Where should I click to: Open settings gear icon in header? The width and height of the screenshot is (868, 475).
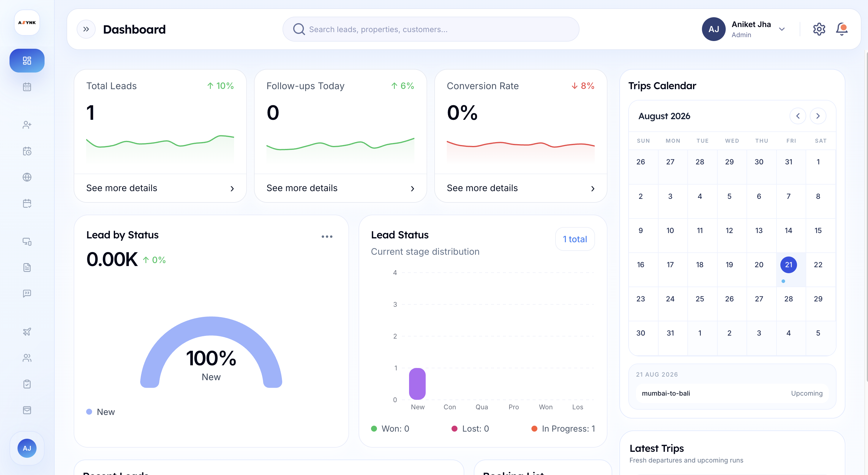pyautogui.click(x=819, y=29)
